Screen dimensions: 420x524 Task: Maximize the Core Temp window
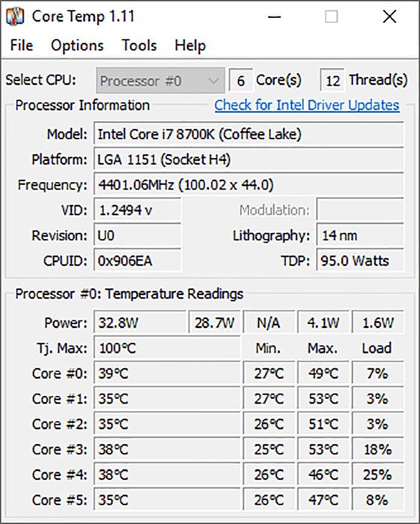331,16
